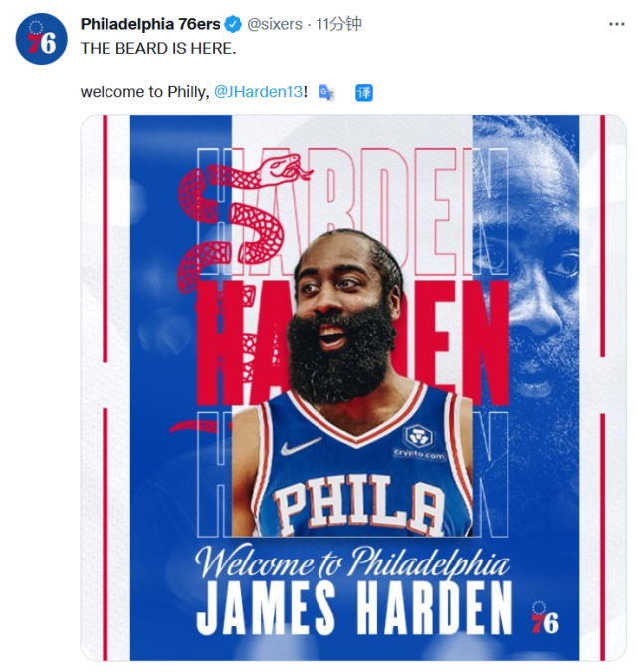
Task: Click the blue 译 translate icon
Action: pyautogui.click(x=364, y=93)
